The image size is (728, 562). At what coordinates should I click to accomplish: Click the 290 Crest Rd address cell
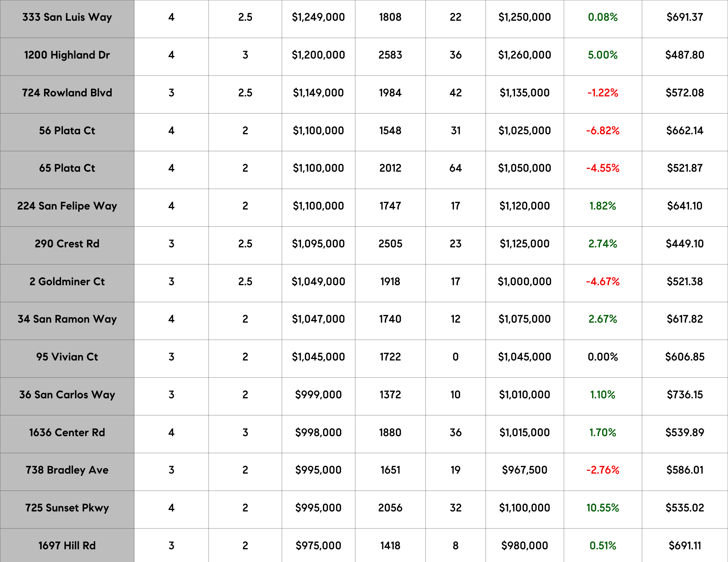pyautogui.click(x=67, y=244)
